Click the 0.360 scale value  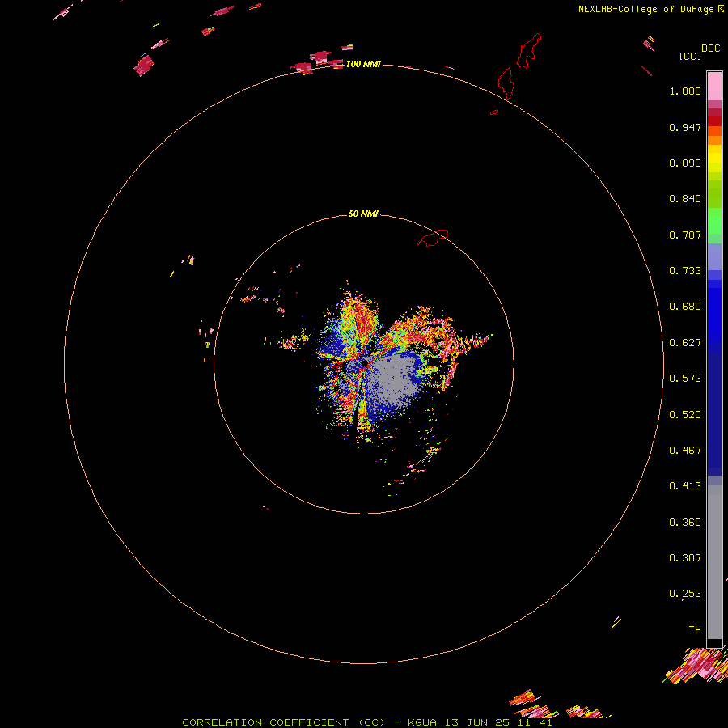[x=685, y=523]
